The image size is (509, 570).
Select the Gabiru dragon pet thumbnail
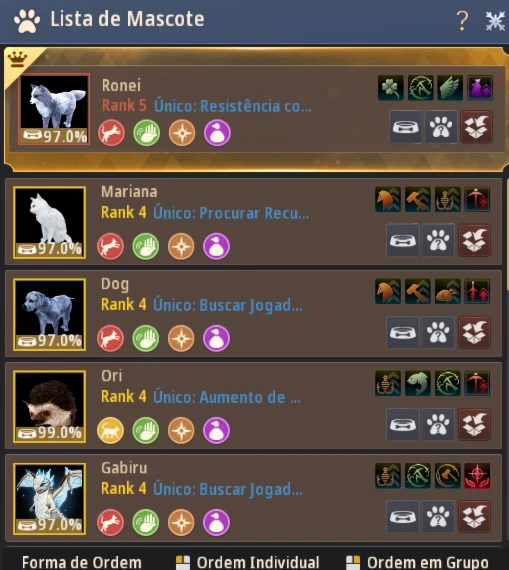(x=49, y=499)
